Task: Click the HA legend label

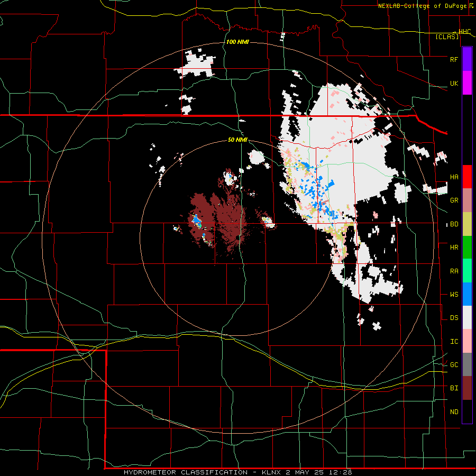Action: (x=454, y=177)
